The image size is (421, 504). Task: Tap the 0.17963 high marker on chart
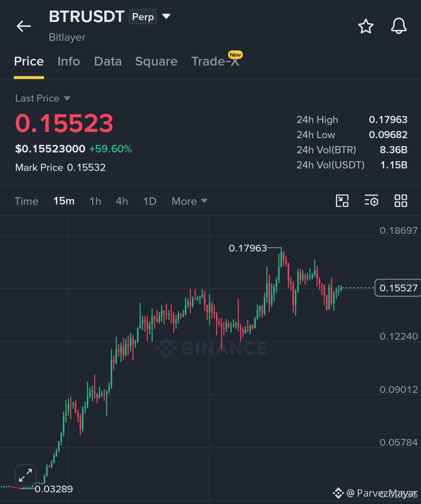(248, 248)
